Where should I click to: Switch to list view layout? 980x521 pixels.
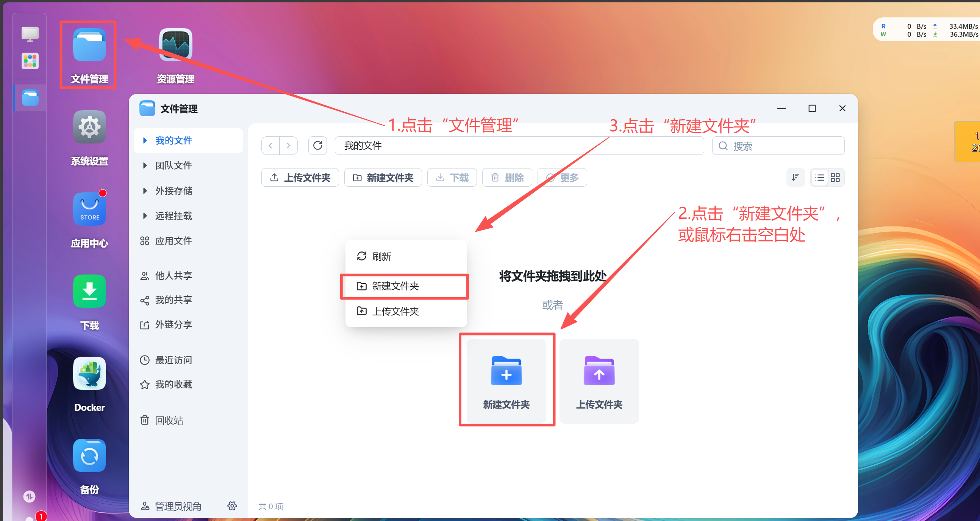pos(819,178)
